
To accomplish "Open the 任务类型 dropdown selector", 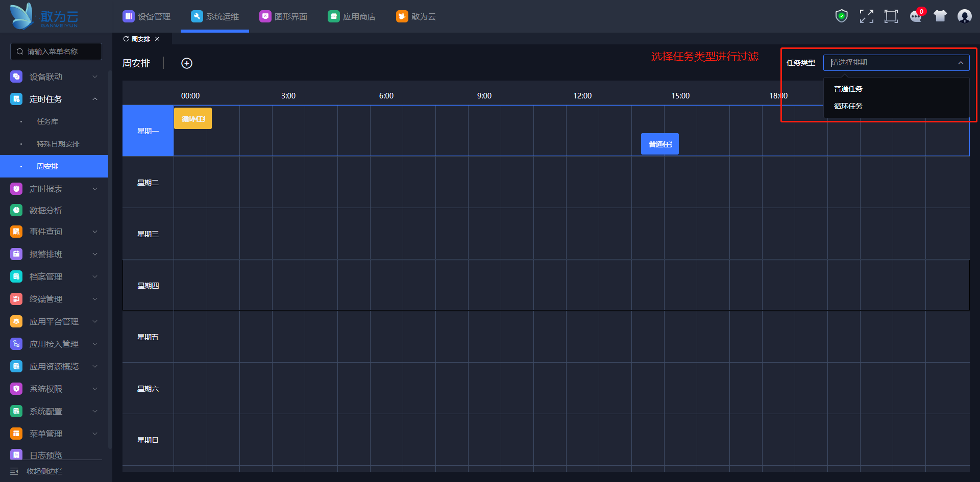I will click(896, 63).
